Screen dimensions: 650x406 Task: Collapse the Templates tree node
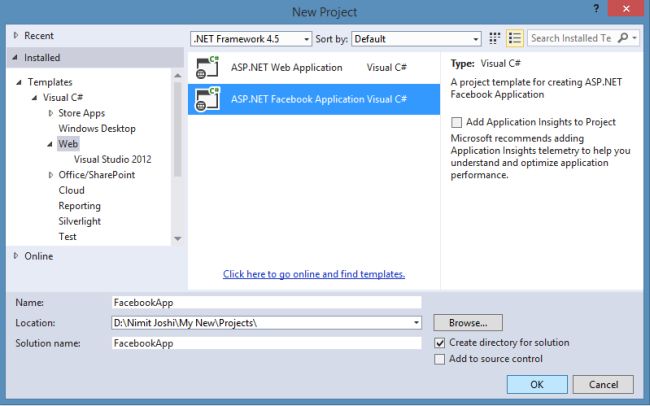[x=19, y=82]
